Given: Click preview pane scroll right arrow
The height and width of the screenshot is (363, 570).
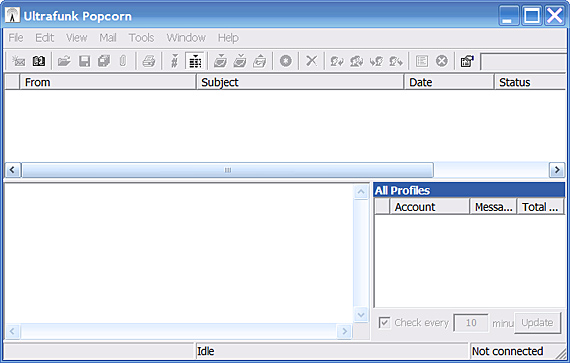Looking at the screenshot, I should pyautogui.click(x=344, y=331).
